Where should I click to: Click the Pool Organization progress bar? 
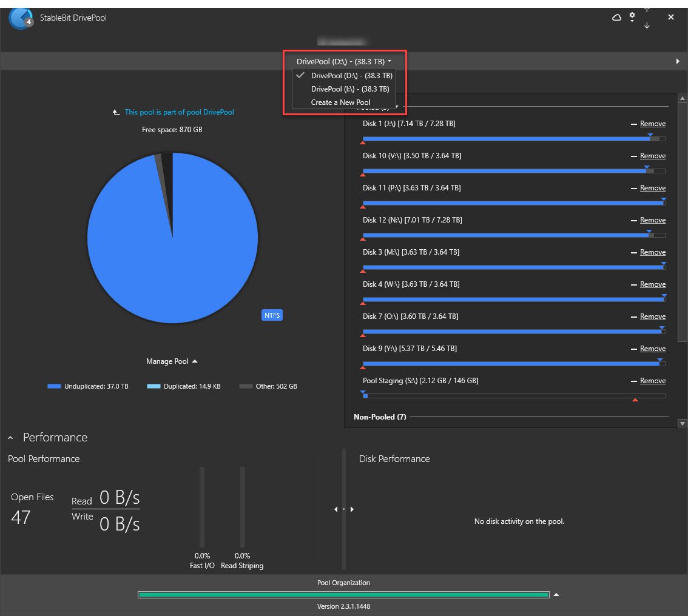click(x=343, y=595)
